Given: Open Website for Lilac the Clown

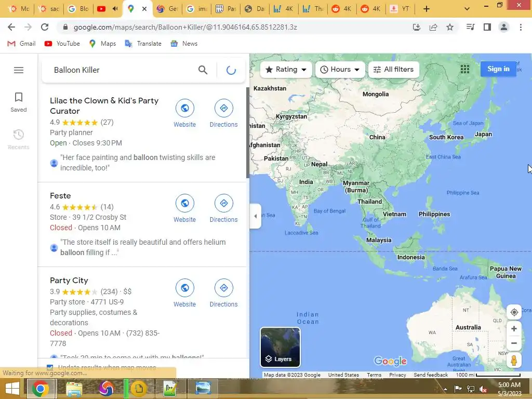Looking at the screenshot, I should click(184, 113).
